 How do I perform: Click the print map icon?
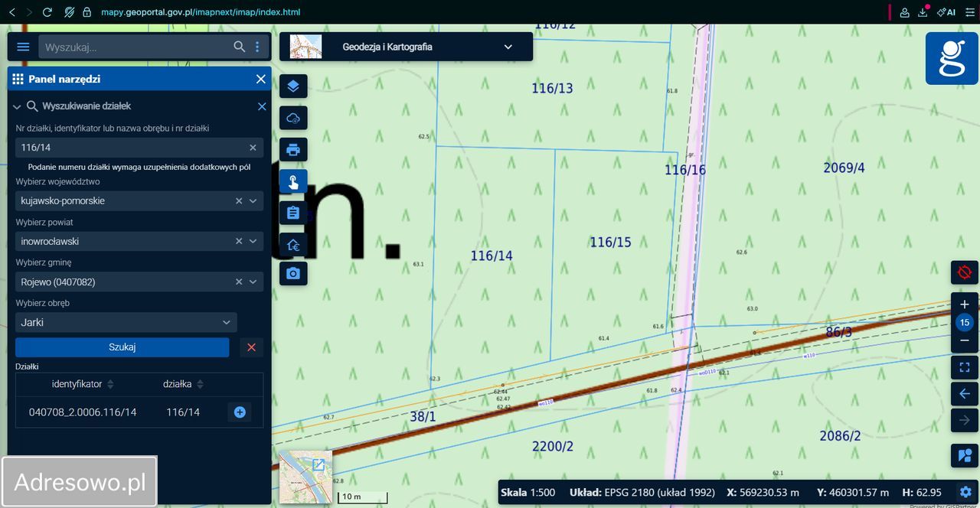click(x=293, y=149)
